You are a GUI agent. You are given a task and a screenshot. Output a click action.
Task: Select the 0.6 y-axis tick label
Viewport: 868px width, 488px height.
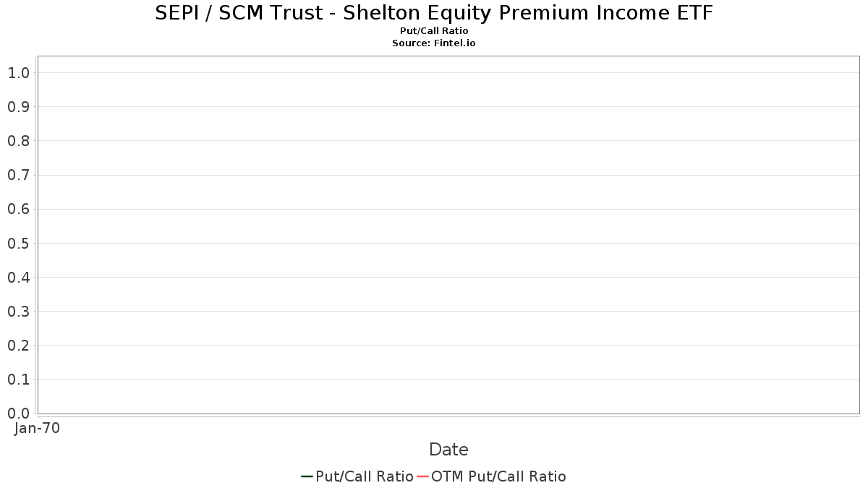(x=18, y=209)
